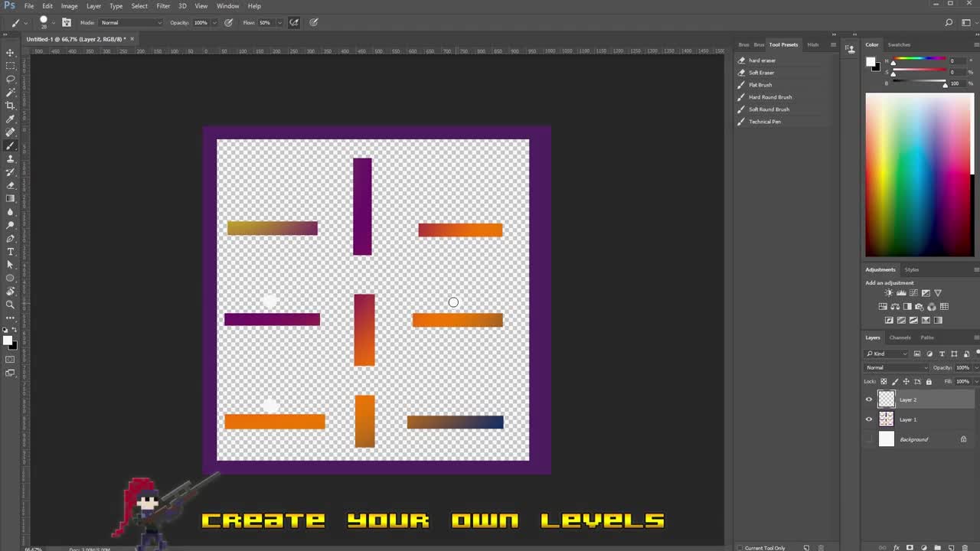This screenshot has height=551, width=980.
Task: Pick the Eyedropper tool
Action: 11,119
